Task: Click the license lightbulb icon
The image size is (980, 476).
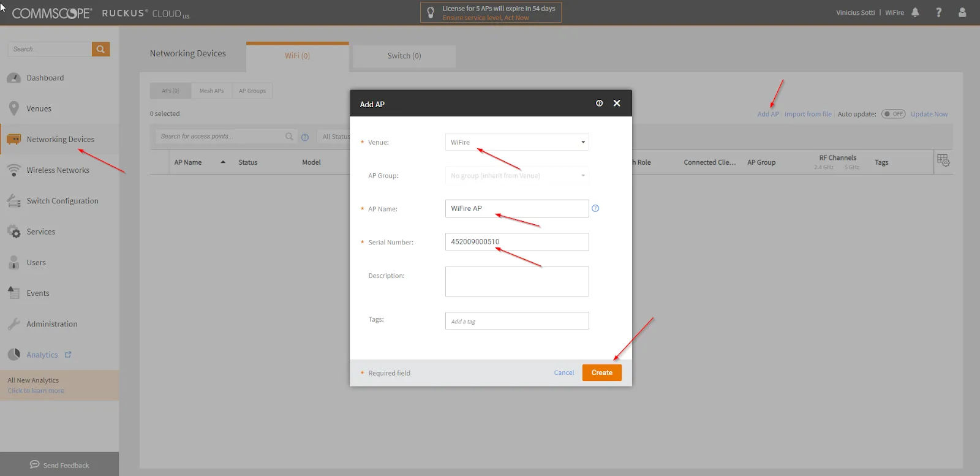Action: 431,12
